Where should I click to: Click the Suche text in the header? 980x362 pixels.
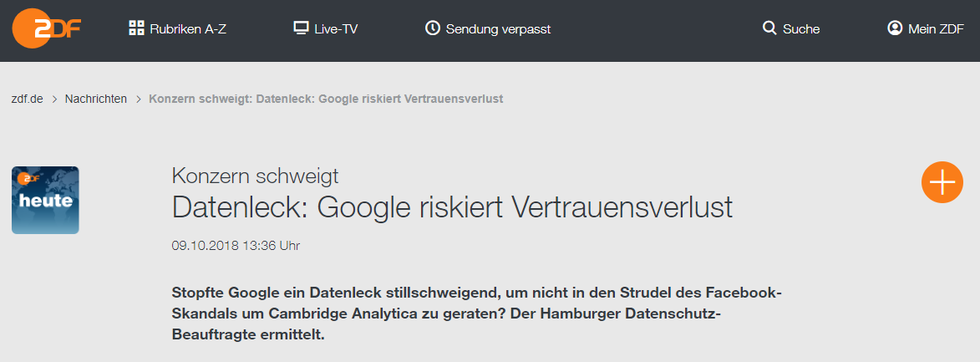pos(801,28)
